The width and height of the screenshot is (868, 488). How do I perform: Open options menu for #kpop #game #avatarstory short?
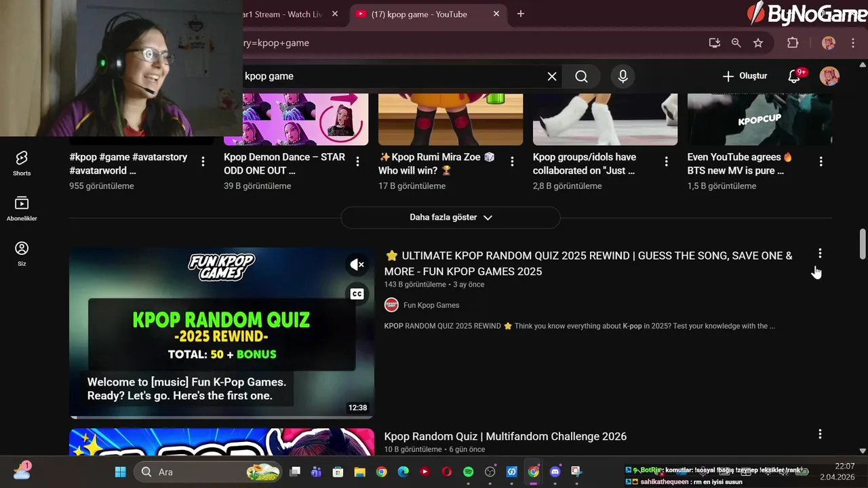click(203, 161)
